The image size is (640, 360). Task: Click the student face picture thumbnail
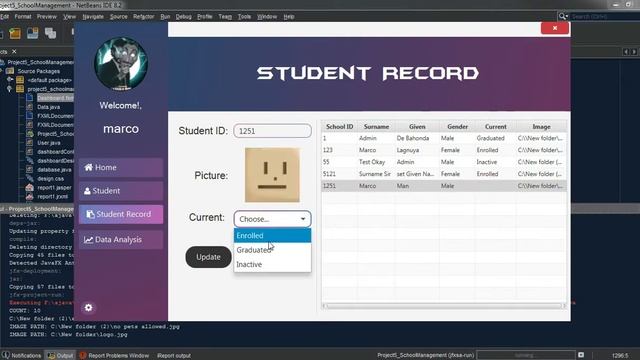coord(272,175)
